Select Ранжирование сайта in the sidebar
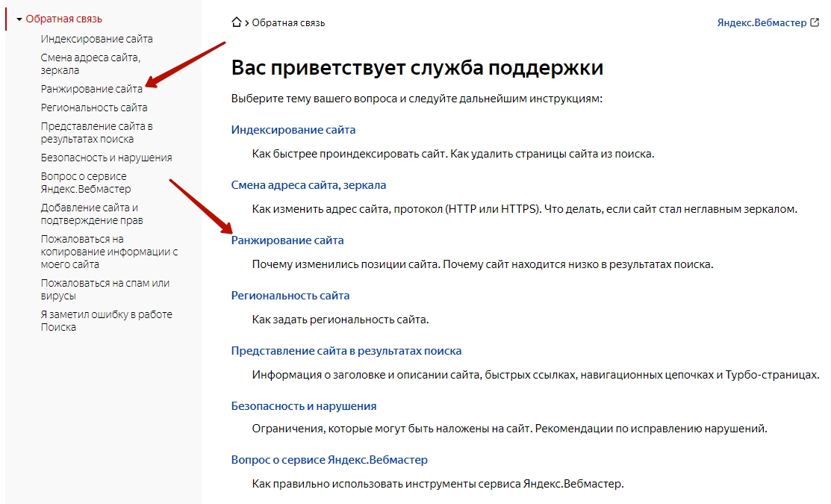Screen dimensions: 831x504 click(92, 89)
